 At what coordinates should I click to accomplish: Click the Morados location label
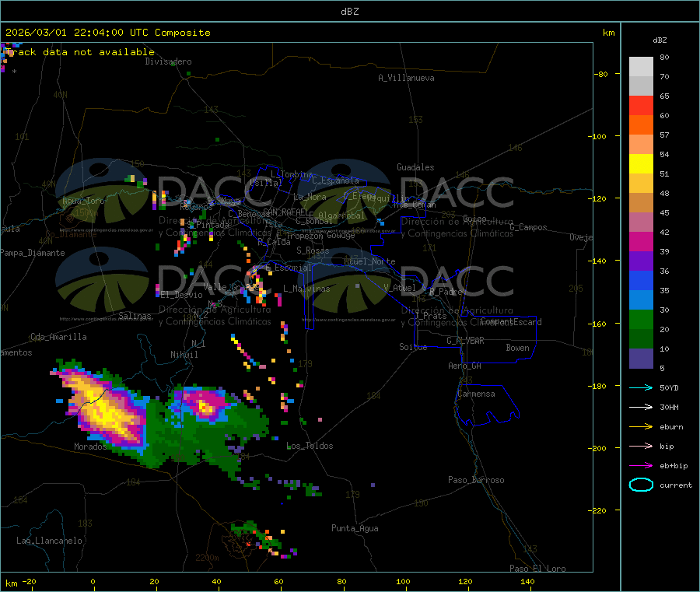click(x=90, y=447)
